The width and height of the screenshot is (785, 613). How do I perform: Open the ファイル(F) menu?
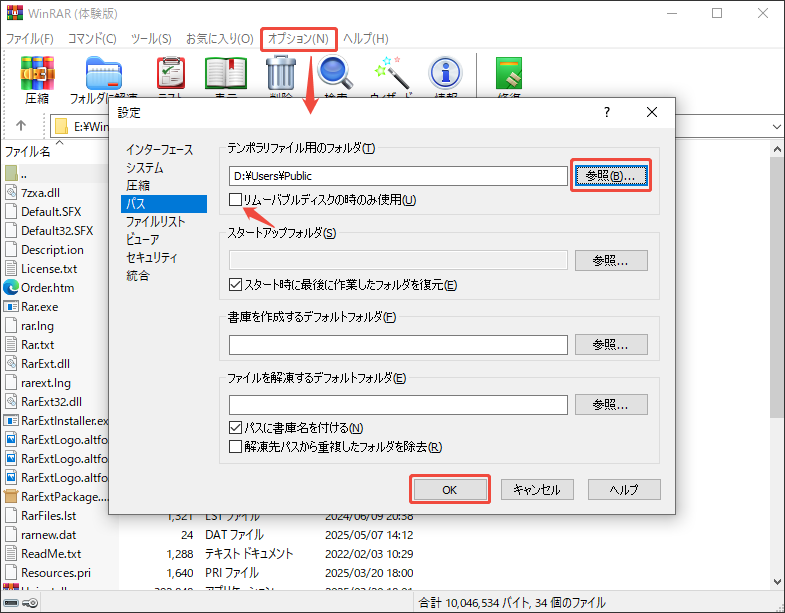(x=30, y=39)
